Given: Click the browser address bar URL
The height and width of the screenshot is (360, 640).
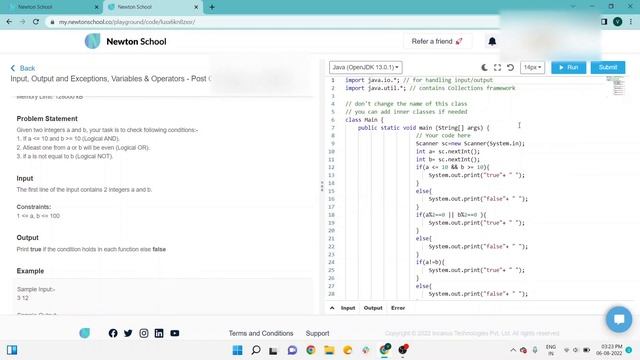Looking at the screenshot, I should [127, 22].
